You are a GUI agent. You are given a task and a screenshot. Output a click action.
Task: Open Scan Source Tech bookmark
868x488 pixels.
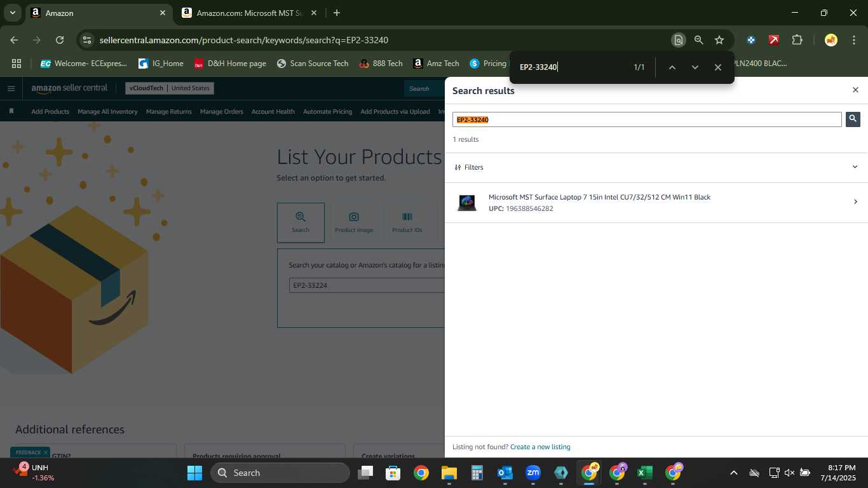pyautogui.click(x=313, y=64)
